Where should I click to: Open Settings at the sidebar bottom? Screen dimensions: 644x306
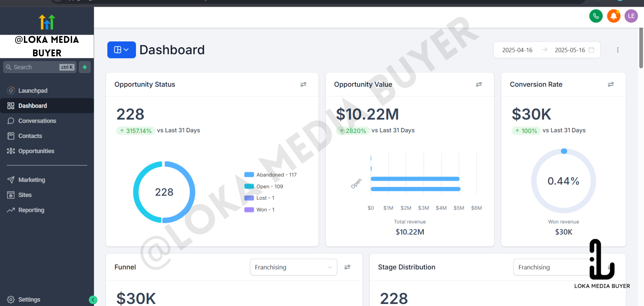click(x=29, y=300)
